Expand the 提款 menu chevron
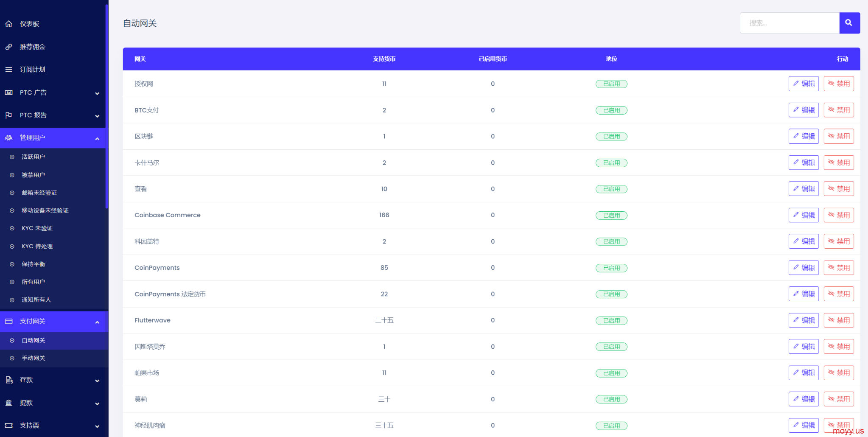Screen dimensions: 868x437 (97, 403)
